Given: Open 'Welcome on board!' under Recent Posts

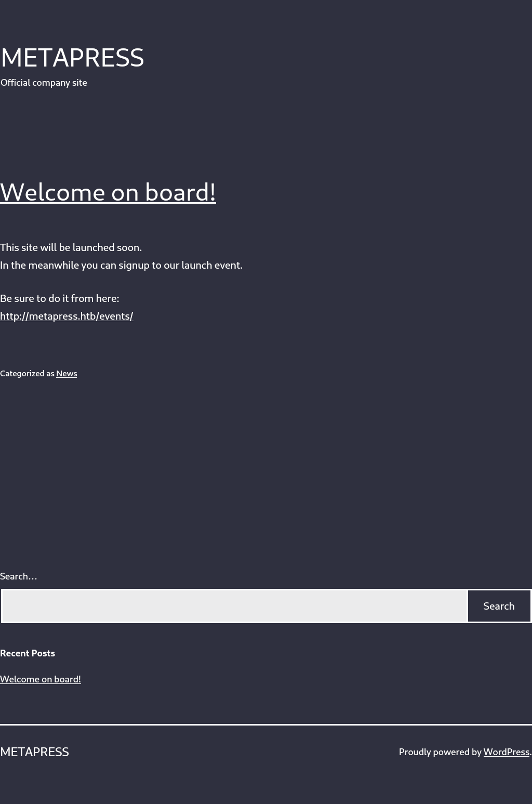Looking at the screenshot, I should [x=41, y=679].
